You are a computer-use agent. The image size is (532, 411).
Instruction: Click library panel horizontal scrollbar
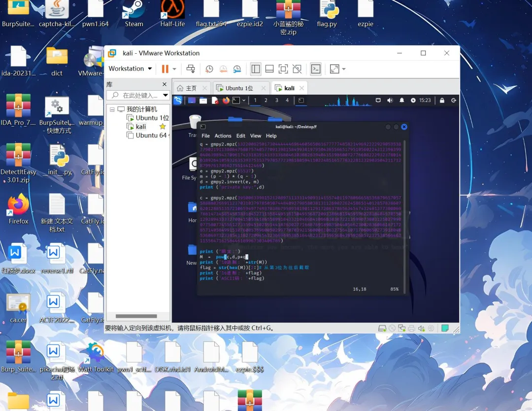(136, 316)
